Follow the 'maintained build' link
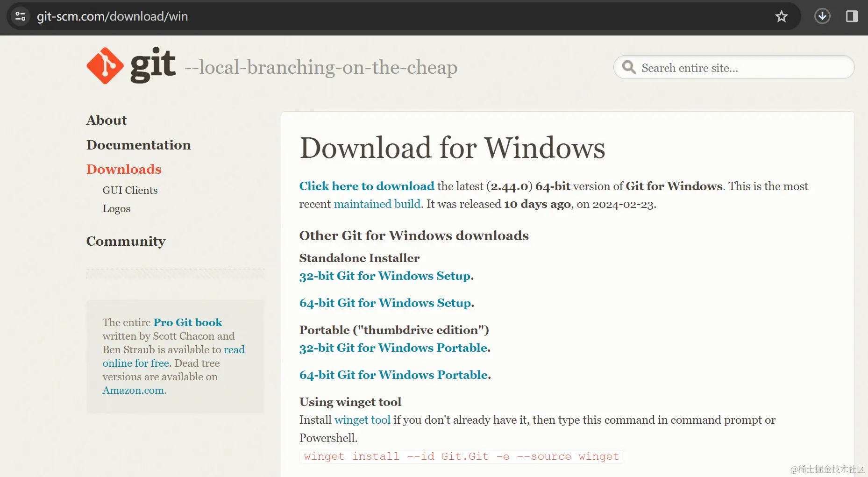 coord(377,204)
